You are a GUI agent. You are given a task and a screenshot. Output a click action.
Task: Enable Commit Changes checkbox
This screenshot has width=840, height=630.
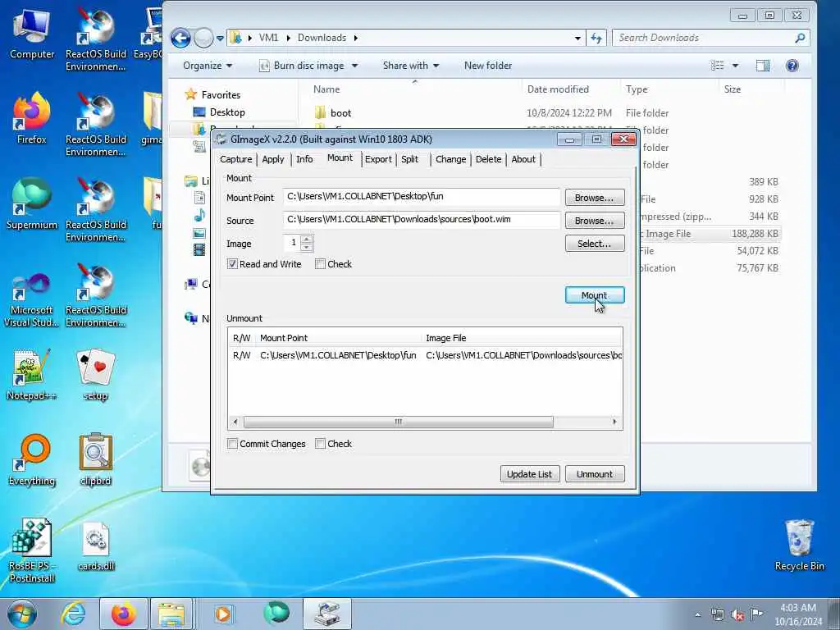pyautogui.click(x=232, y=444)
